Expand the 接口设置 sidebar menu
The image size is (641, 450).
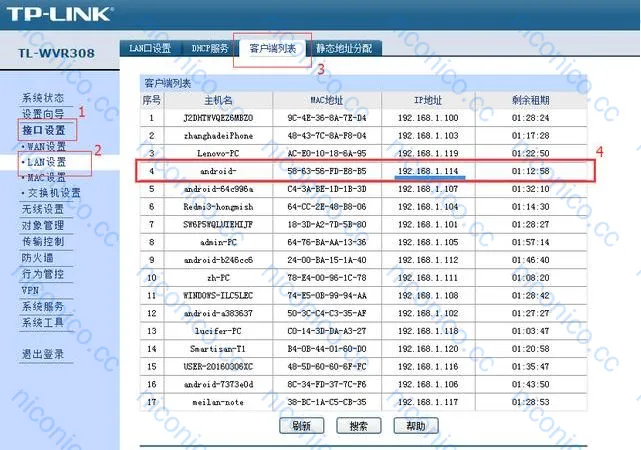click(x=44, y=130)
